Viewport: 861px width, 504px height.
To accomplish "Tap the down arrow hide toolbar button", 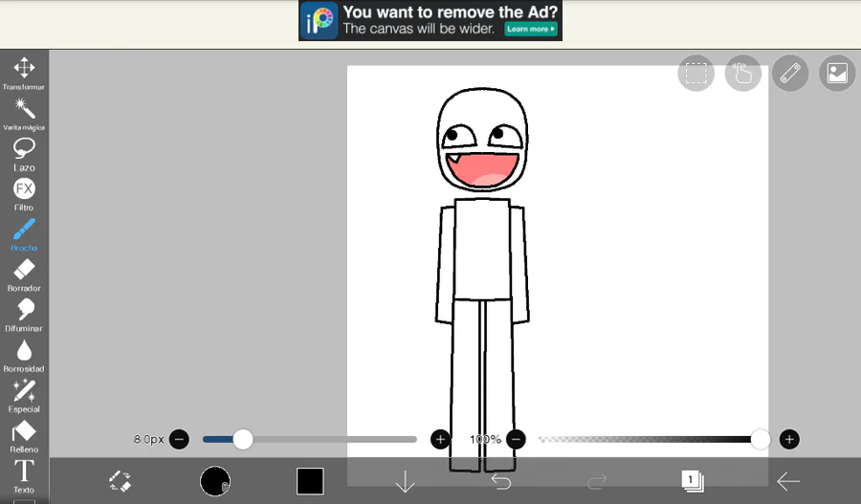I will (406, 481).
